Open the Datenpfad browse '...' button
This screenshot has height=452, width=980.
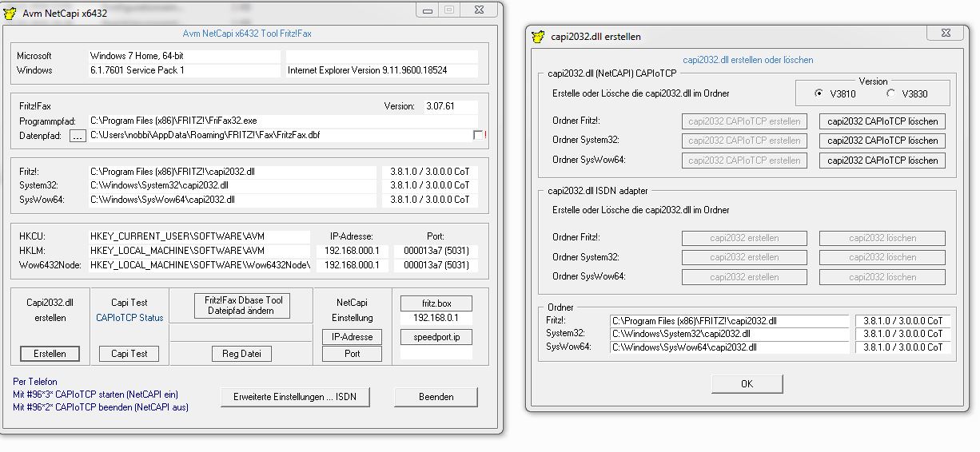tap(77, 136)
